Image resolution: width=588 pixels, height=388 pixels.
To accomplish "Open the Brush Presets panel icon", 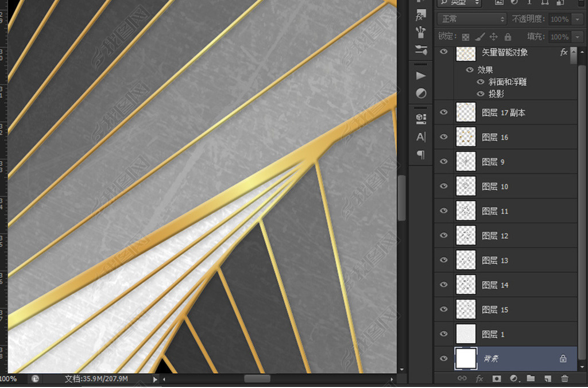I will pos(421,32).
